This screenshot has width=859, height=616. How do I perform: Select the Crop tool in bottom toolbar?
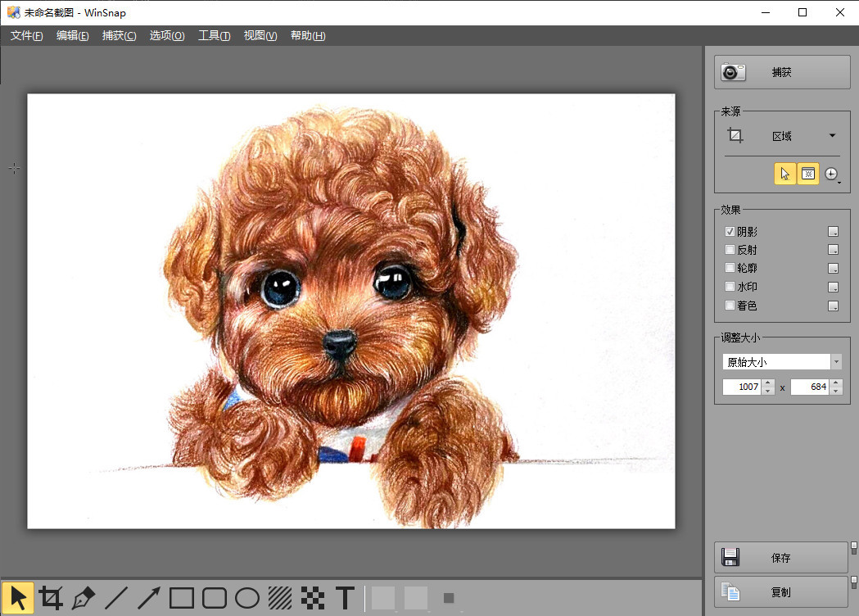(51, 598)
